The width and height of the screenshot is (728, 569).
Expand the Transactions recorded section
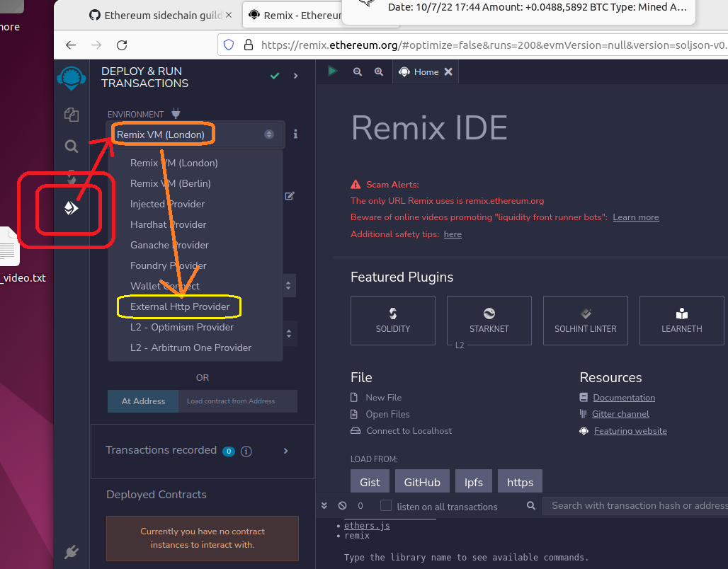click(x=286, y=451)
